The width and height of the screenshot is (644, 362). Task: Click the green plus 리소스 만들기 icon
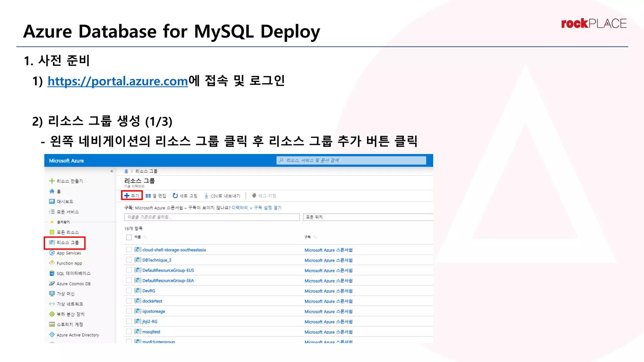[52, 181]
